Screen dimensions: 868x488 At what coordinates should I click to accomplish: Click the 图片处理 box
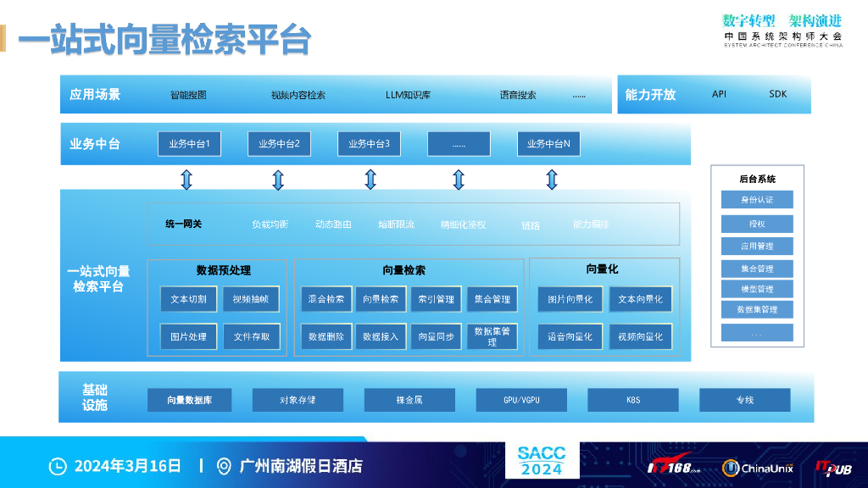[188, 336]
